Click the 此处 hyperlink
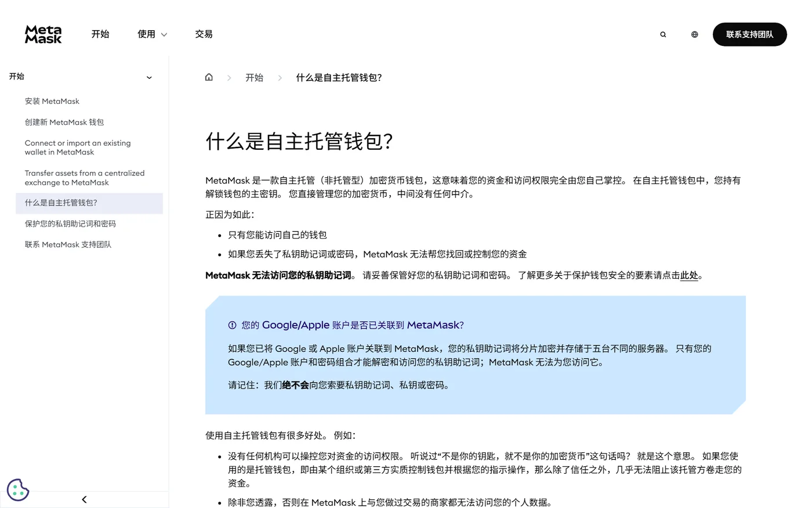Image resolution: width=812 pixels, height=508 pixels. tap(689, 275)
